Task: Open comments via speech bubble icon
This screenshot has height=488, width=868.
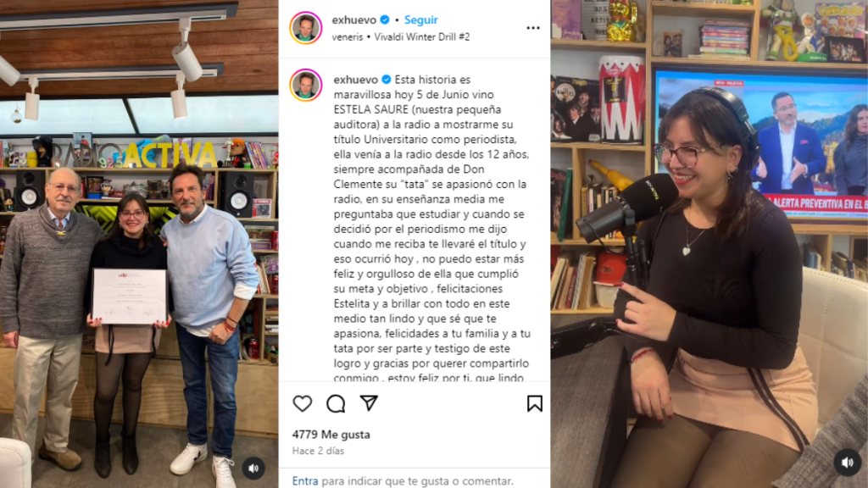Action: [x=336, y=403]
